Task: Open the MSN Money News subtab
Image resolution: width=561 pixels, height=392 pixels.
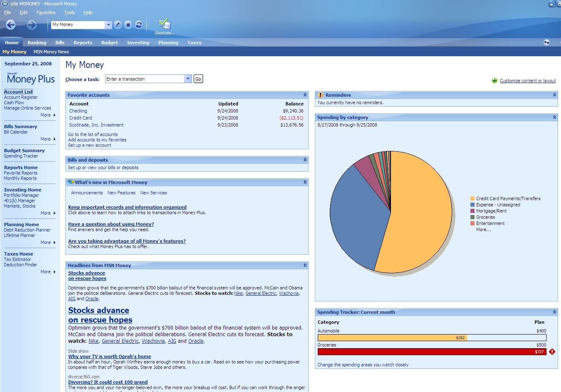Action: coord(51,52)
